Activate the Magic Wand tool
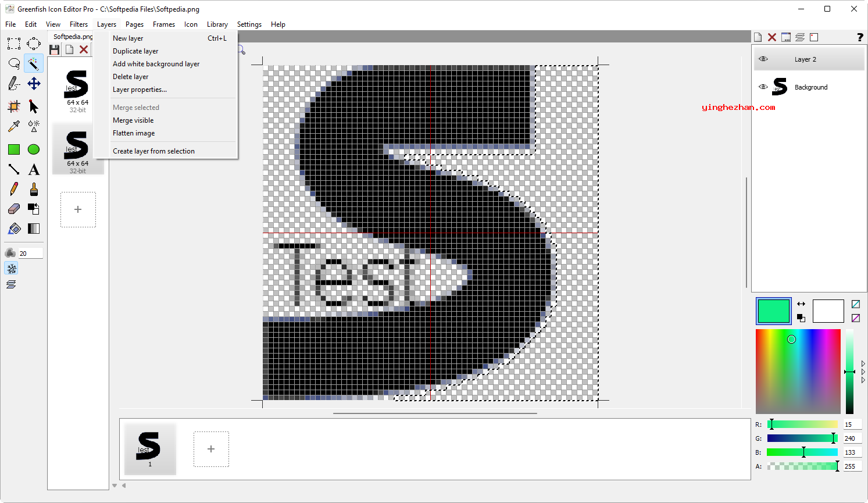This screenshot has width=868, height=503. click(x=34, y=63)
